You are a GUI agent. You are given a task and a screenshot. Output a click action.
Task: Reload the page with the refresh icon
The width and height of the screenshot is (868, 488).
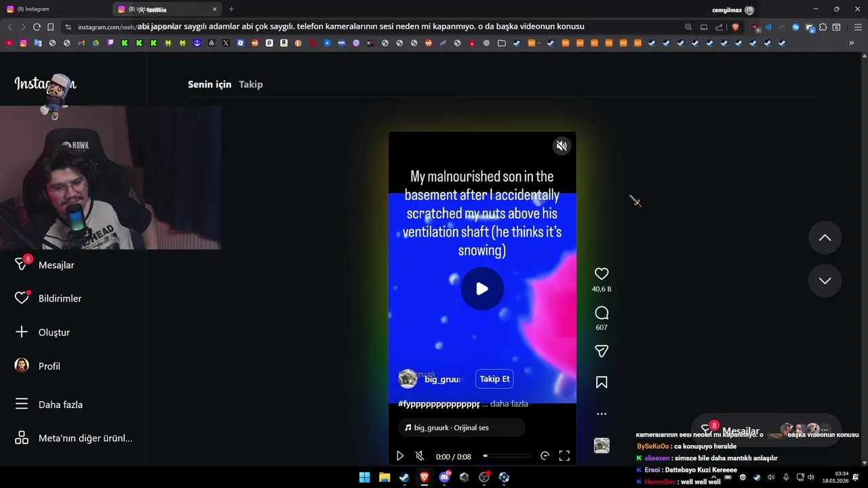(37, 27)
